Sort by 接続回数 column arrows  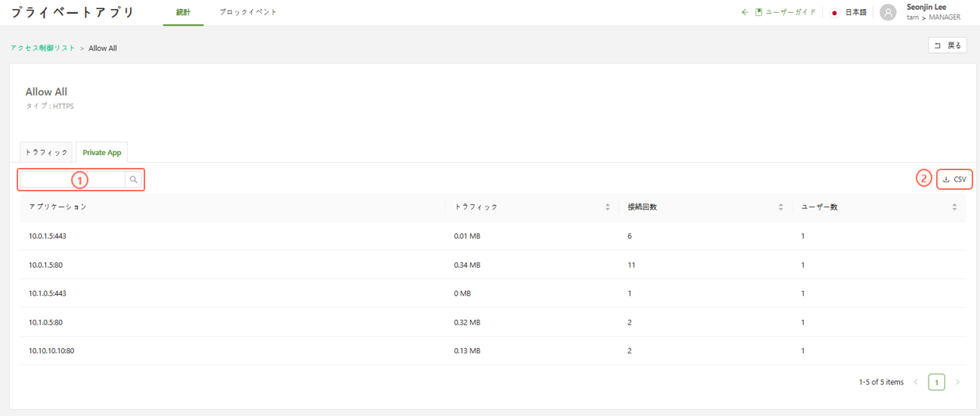coord(780,207)
